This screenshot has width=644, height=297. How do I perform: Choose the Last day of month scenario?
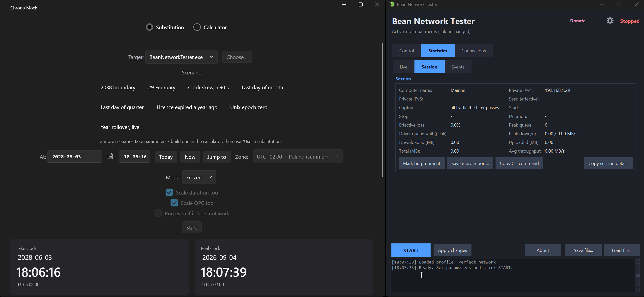[262, 87]
